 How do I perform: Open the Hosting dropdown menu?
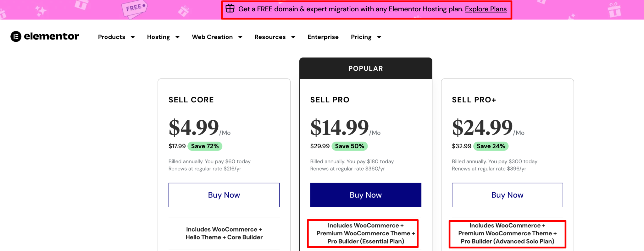pyautogui.click(x=163, y=37)
